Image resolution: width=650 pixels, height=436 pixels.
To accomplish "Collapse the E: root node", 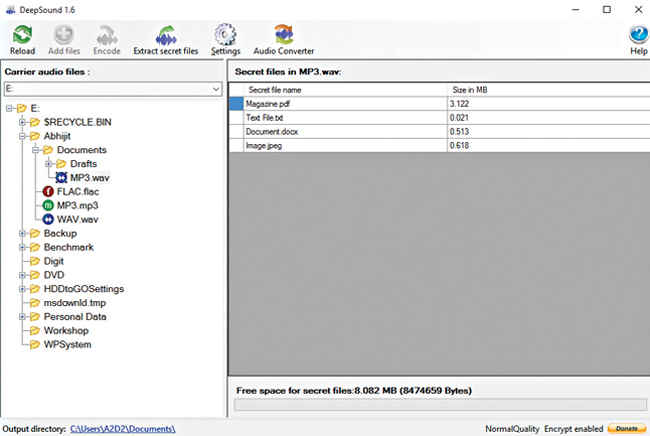I will pyautogui.click(x=10, y=109).
